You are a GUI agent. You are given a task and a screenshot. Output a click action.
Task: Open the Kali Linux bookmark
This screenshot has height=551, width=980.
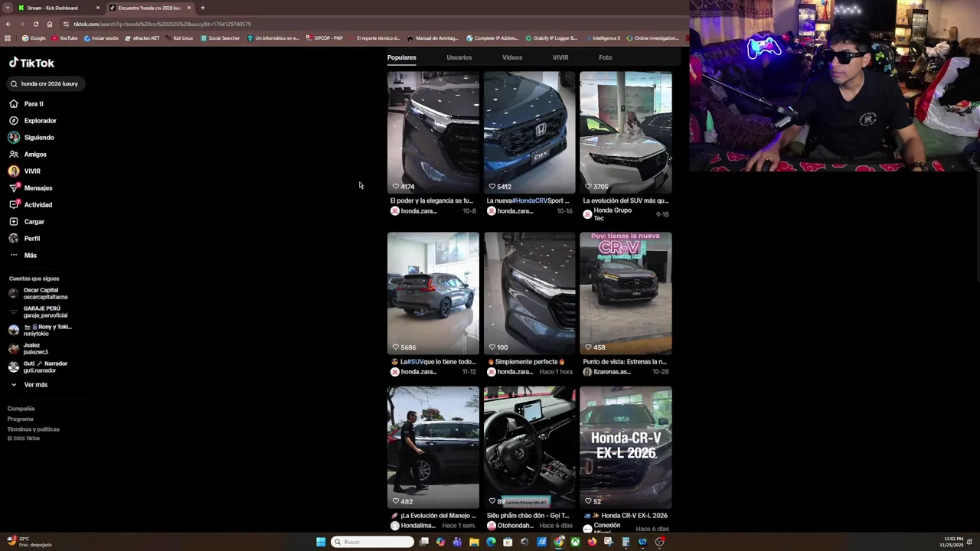pos(179,37)
